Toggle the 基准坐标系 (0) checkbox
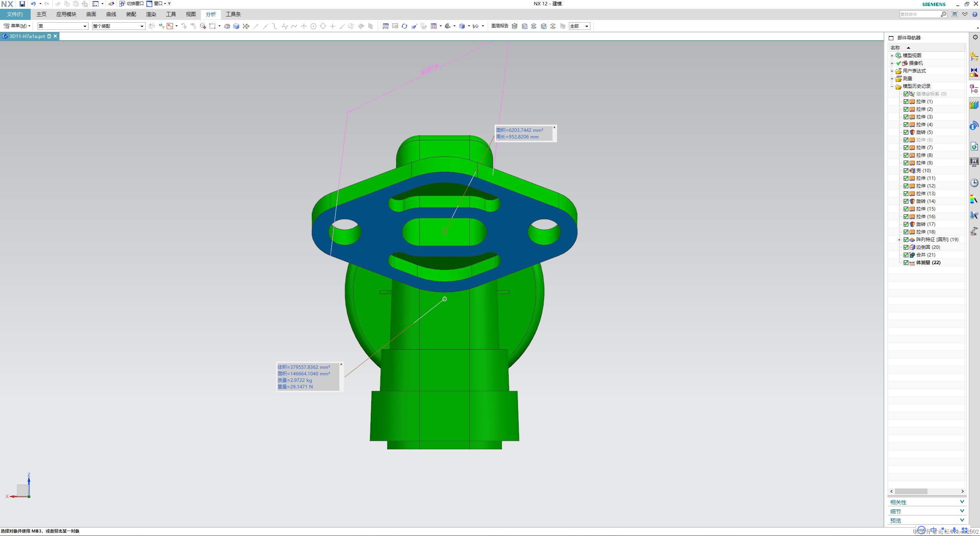Image resolution: width=980 pixels, height=536 pixels. click(906, 94)
